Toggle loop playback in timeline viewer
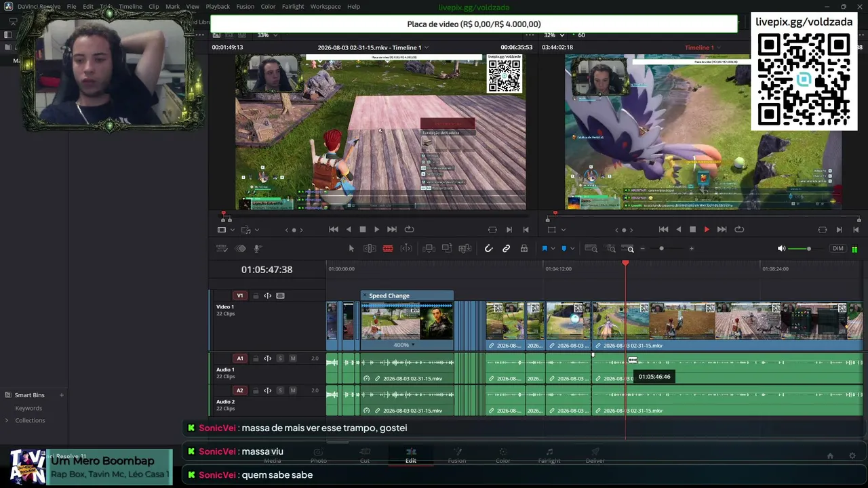 coord(739,230)
